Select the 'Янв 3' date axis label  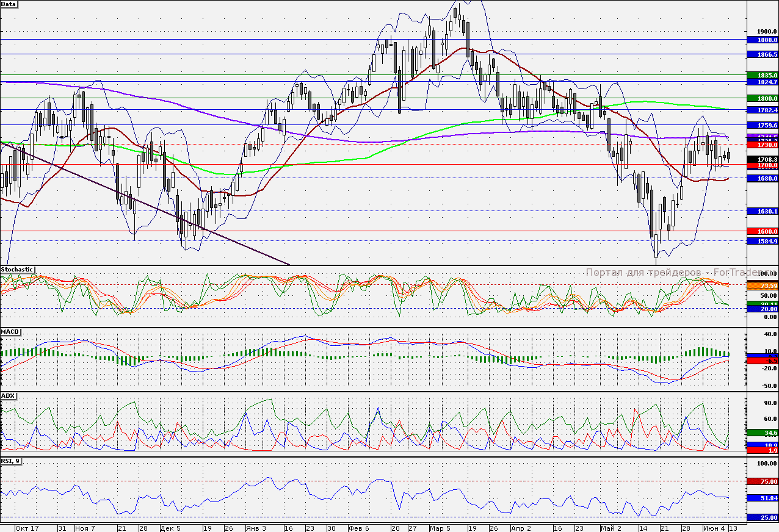tap(255, 527)
